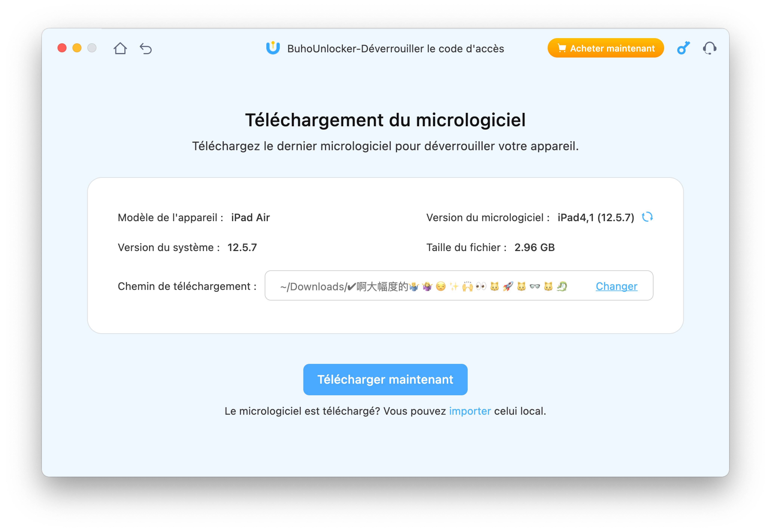Click the Version du micrologiciel label
This screenshot has width=771, height=532.
(488, 218)
